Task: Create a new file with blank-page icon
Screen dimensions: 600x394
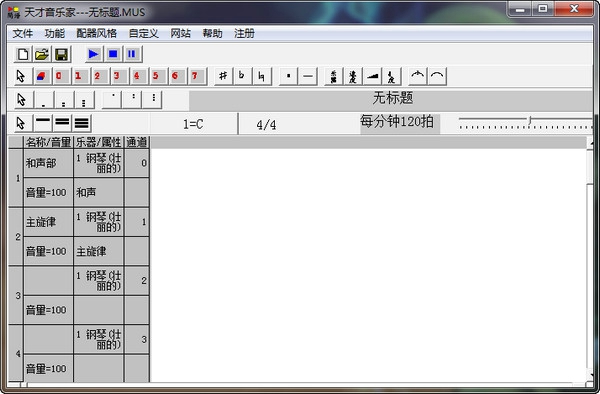Action: [x=23, y=54]
